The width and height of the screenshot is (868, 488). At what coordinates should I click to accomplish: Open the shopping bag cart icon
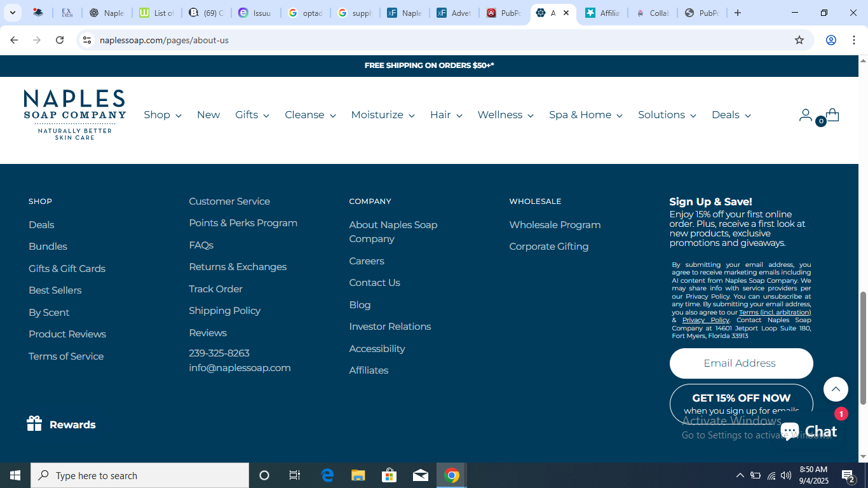(832, 115)
